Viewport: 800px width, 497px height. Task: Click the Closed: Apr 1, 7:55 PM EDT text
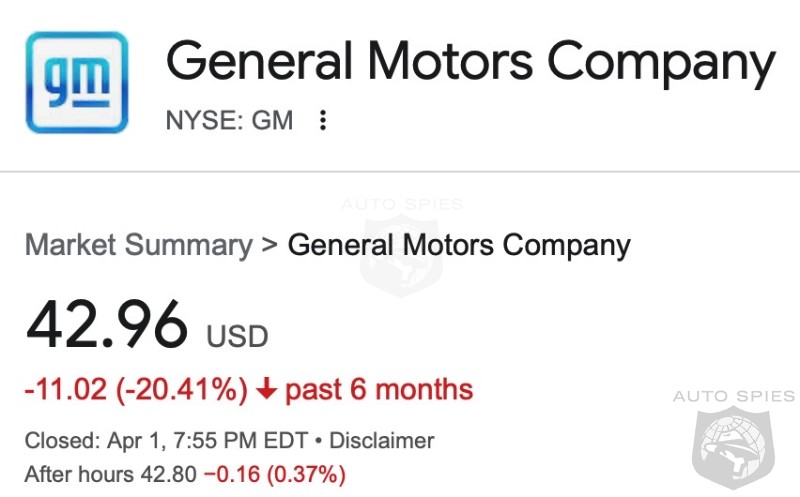[x=166, y=440]
